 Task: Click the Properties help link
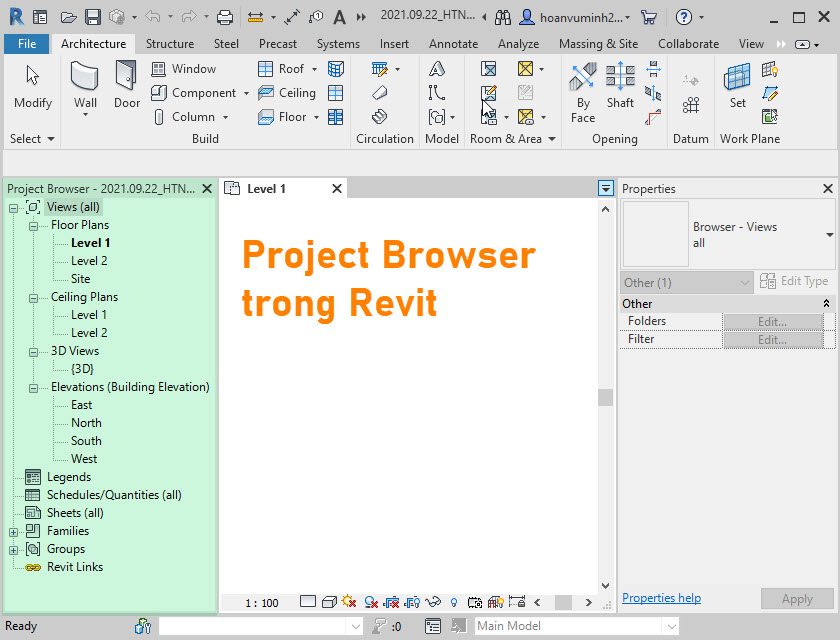coord(661,598)
